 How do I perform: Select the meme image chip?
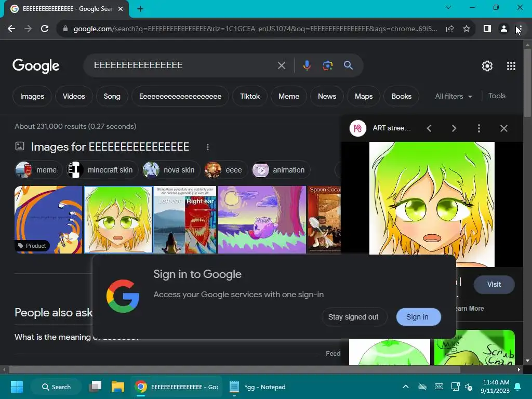[38, 170]
